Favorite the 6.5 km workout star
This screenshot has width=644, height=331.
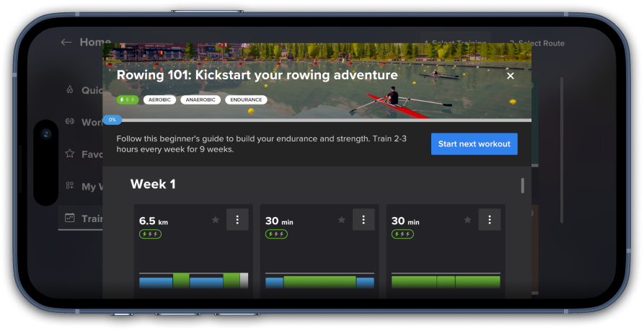pyautogui.click(x=215, y=220)
